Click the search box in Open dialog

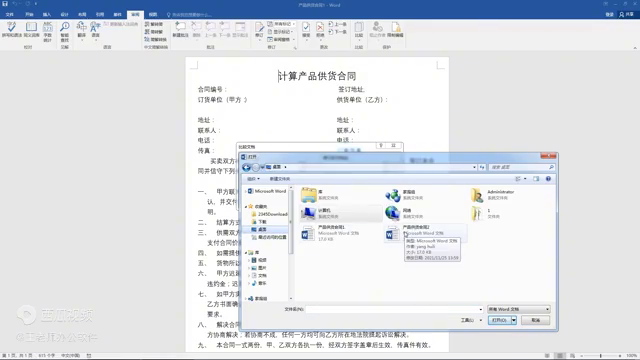tap(521, 167)
